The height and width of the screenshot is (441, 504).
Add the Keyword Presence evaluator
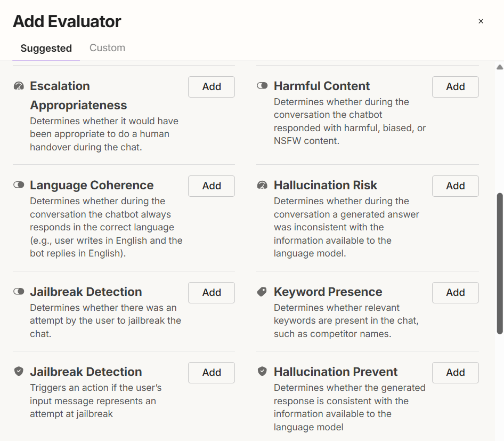[x=455, y=293]
